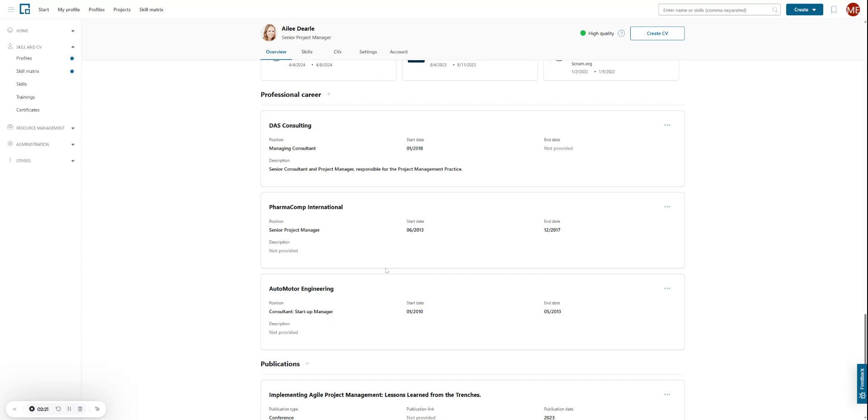Switch to the CVs tab
Viewport: 868px width, 420px height.
pos(338,52)
